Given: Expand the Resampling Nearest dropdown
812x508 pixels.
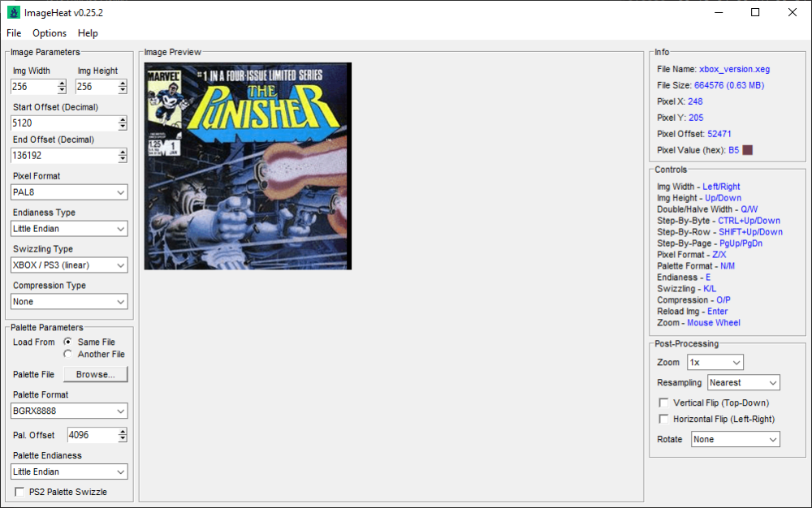Looking at the screenshot, I should coord(743,382).
